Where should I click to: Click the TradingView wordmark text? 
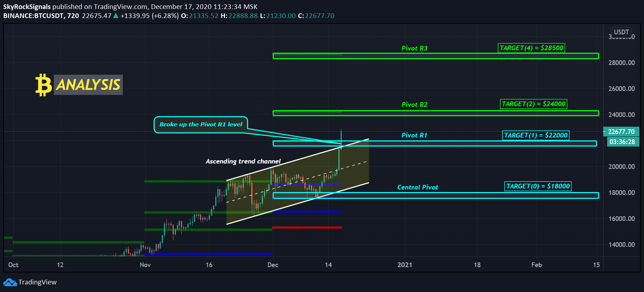(x=38, y=282)
